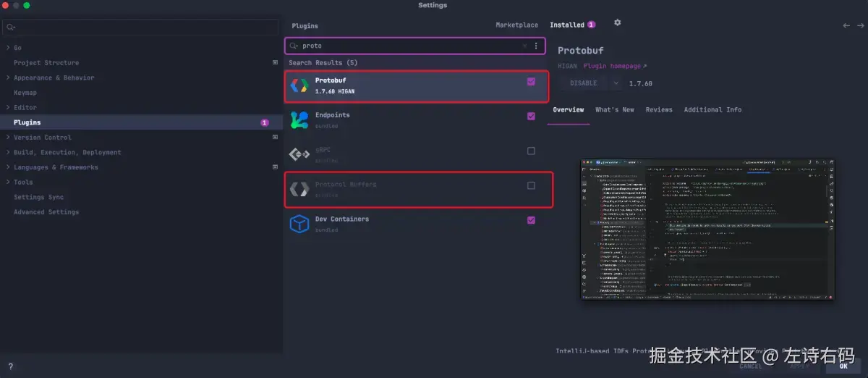Navigate back with the left arrow
Screen dimensions: 868x378
pos(847,25)
